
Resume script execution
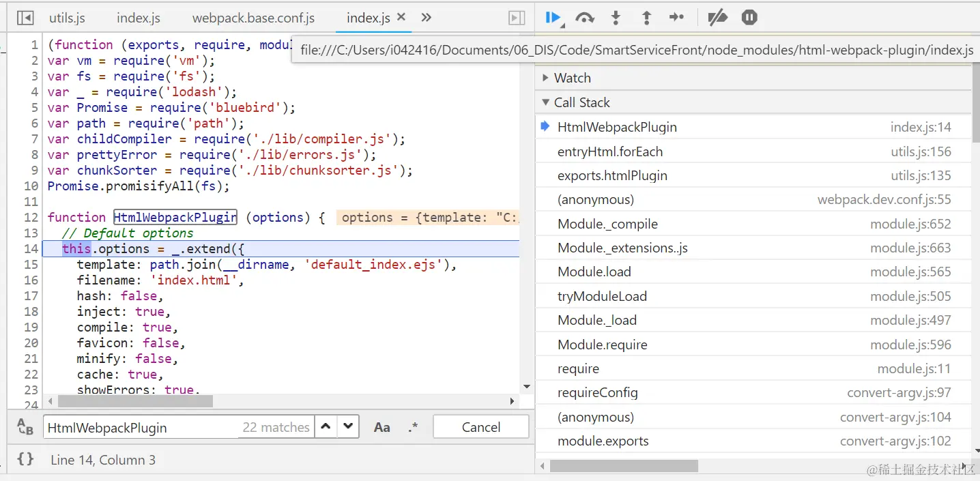pos(553,18)
